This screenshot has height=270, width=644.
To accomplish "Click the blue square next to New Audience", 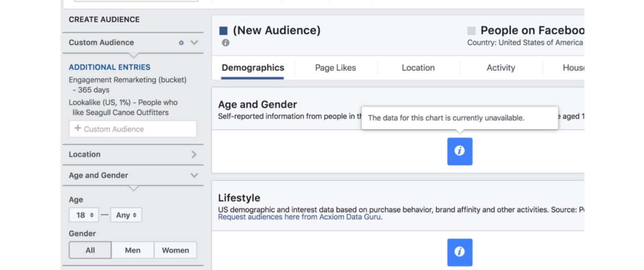I will 223,31.
